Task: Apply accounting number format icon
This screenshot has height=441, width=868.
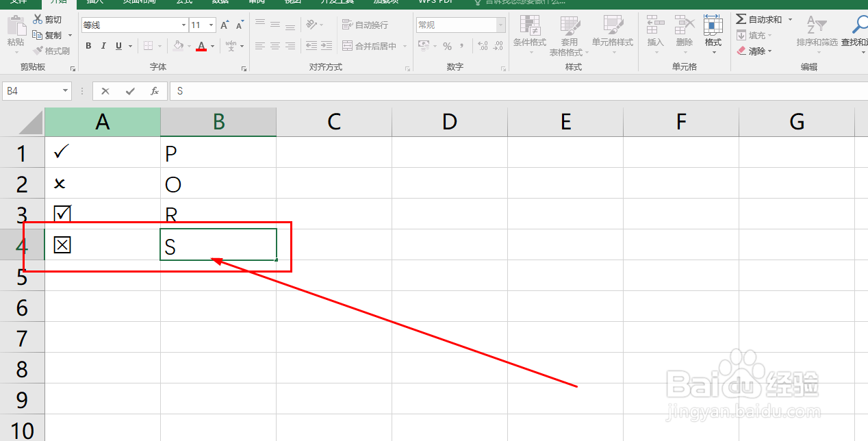Action: (x=423, y=46)
